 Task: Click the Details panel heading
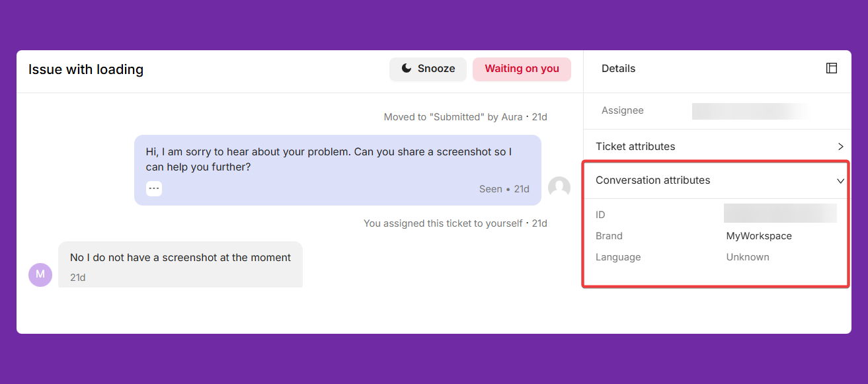(618, 68)
